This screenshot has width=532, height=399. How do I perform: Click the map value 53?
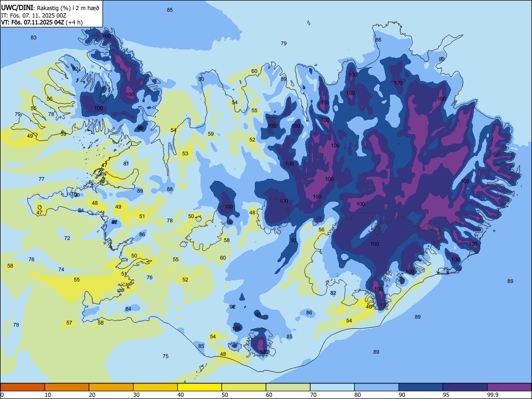(185, 154)
